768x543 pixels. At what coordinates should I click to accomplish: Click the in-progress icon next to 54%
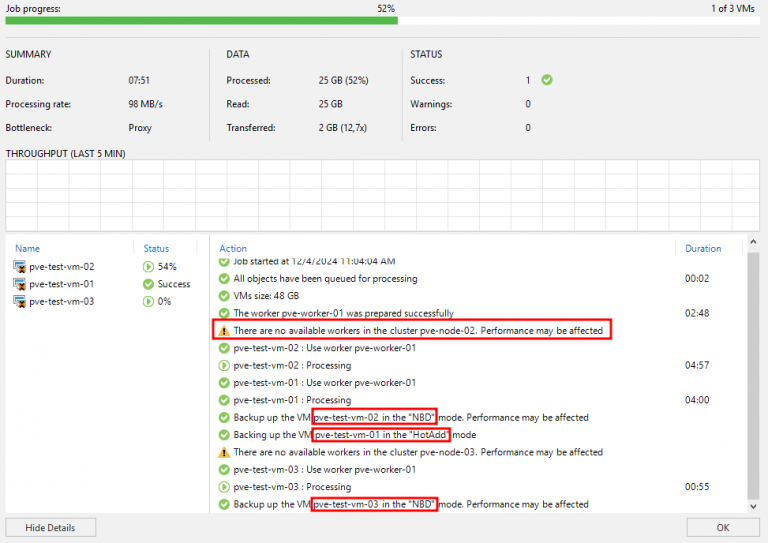148,267
